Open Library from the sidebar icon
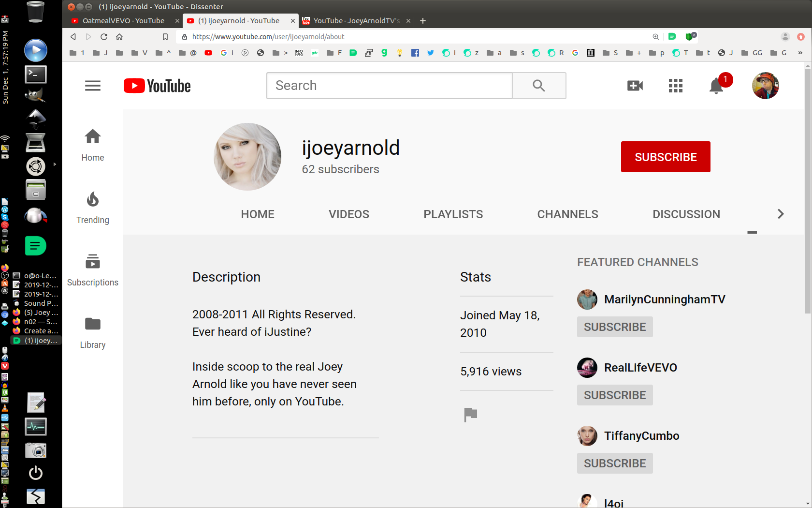Screen dimensions: 812x508 [x=92, y=324]
